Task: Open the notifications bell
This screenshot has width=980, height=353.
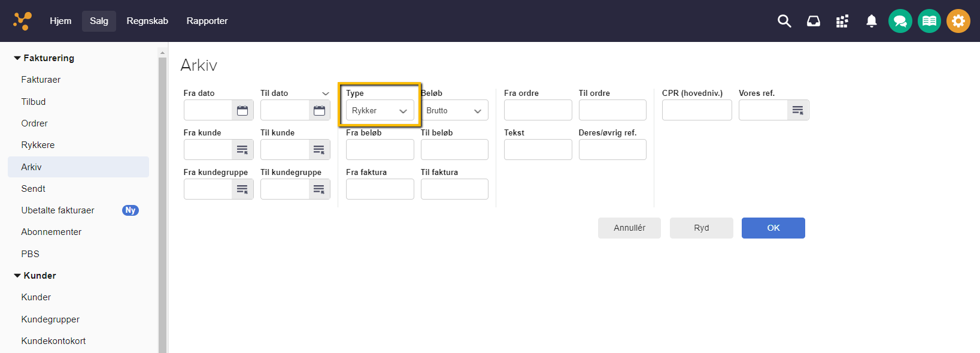Action: tap(871, 21)
